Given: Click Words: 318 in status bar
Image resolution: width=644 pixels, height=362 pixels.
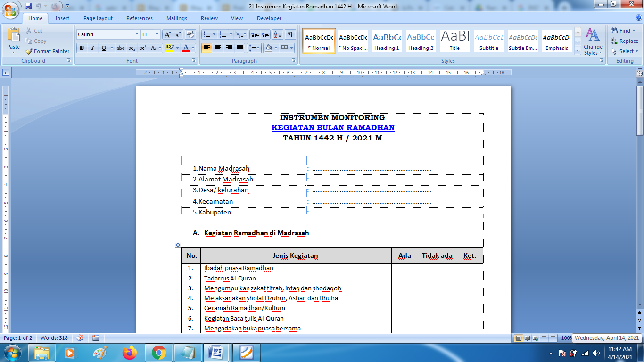Looking at the screenshot, I should pos(54,338).
